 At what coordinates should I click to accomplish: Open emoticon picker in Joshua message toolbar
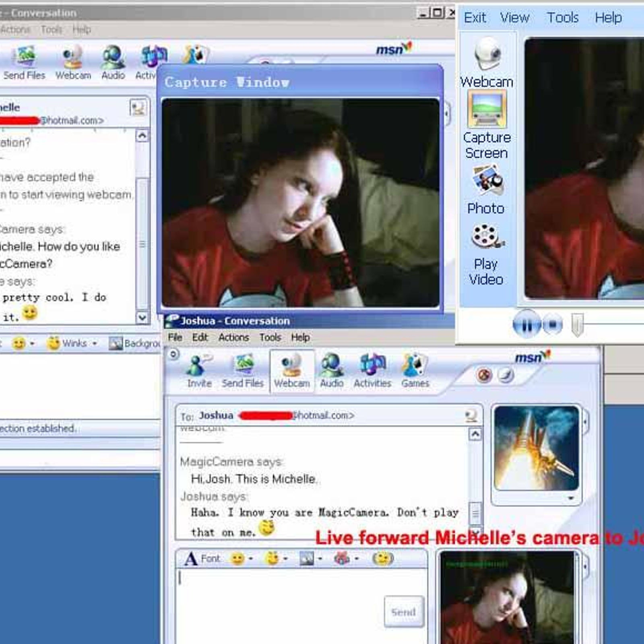point(241,559)
